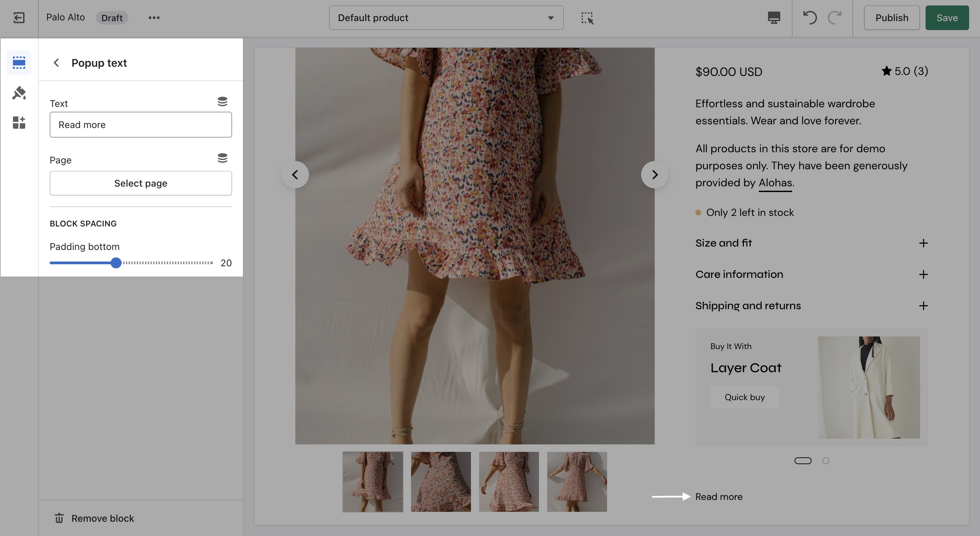Open the Default product template dropdown
This screenshot has width=980, height=536.
click(x=446, y=17)
